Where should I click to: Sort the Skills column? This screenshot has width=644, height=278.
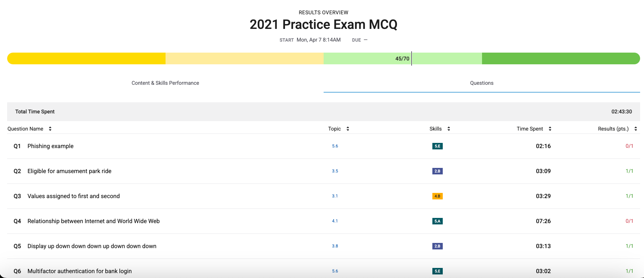(x=449, y=129)
